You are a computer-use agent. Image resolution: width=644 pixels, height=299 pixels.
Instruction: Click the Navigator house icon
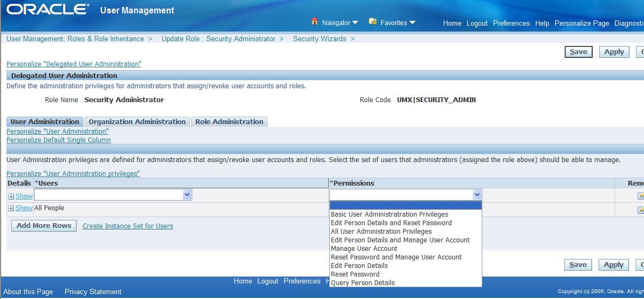point(315,22)
